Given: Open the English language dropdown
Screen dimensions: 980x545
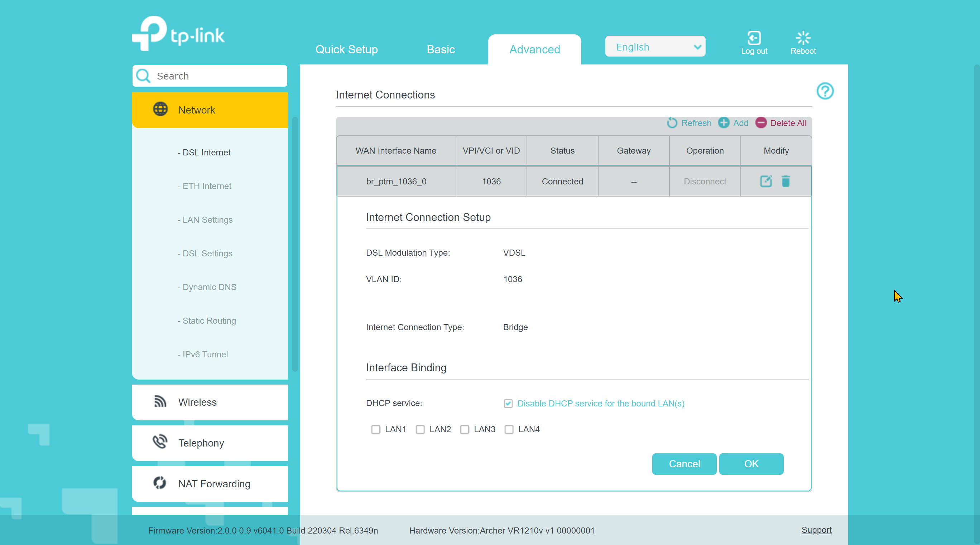Looking at the screenshot, I should (655, 47).
